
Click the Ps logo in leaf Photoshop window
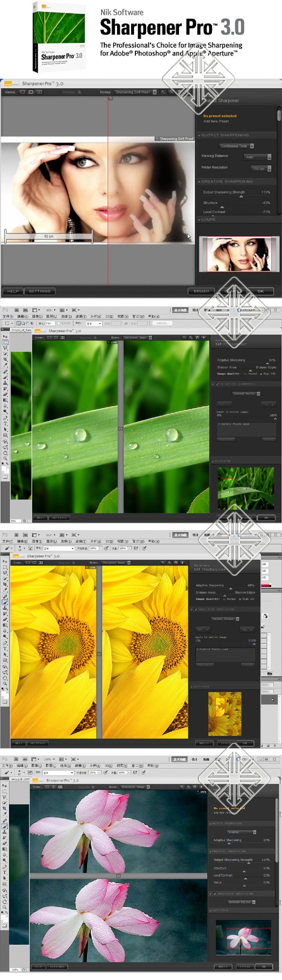click(x=5, y=310)
